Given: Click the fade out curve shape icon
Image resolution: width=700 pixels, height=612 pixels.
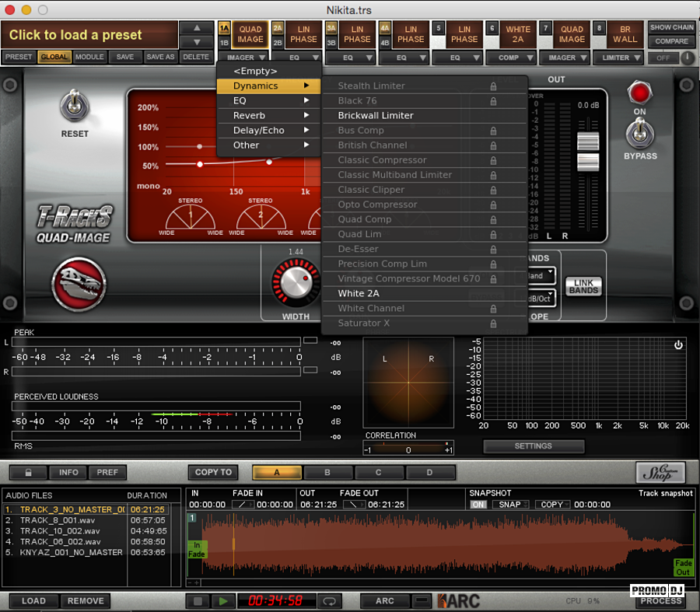Looking at the screenshot, I should [x=354, y=505].
